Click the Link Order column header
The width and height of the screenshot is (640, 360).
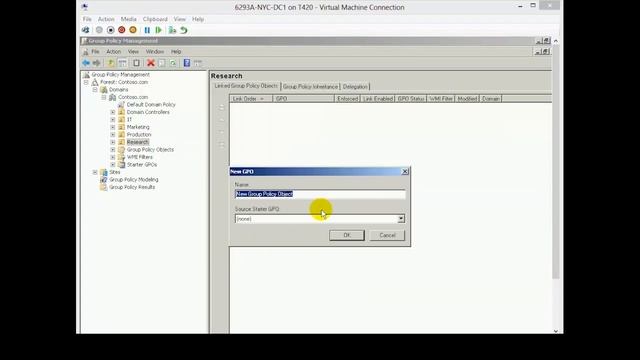(x=251, y=99)
